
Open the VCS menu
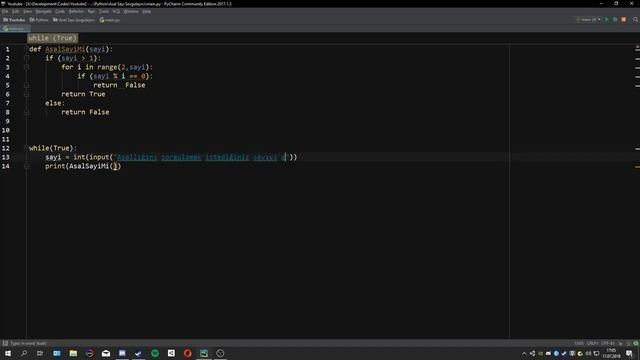116,11
